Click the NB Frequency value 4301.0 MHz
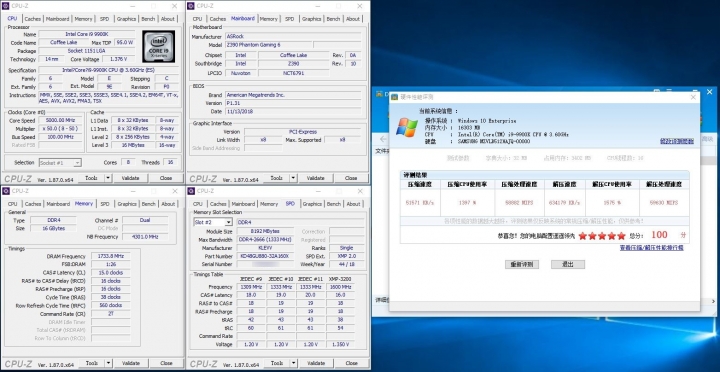 pyautogui.click(x=145, y=237)
